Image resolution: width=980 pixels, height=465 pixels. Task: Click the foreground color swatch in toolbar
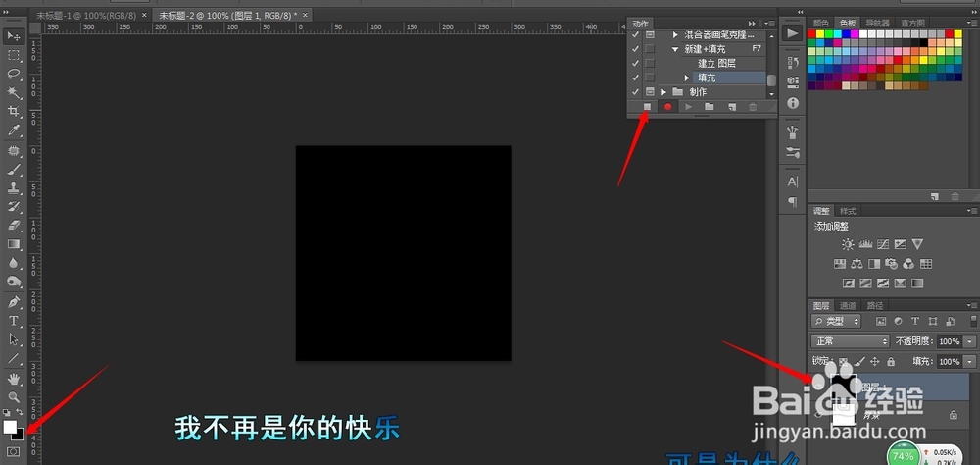9,426
